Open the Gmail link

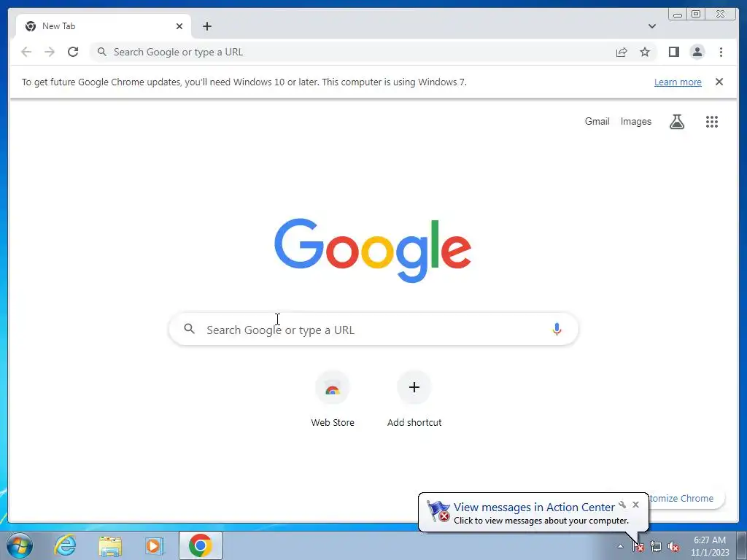[x=597, y=122]
